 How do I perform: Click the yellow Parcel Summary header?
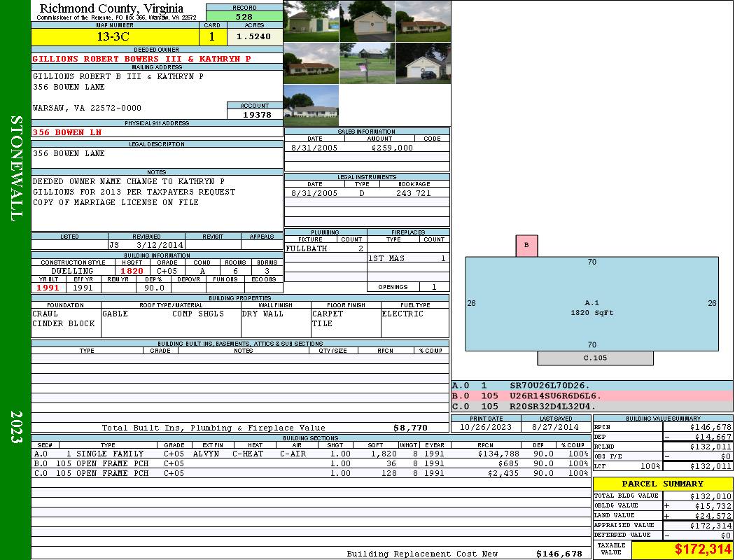point(662,484)
